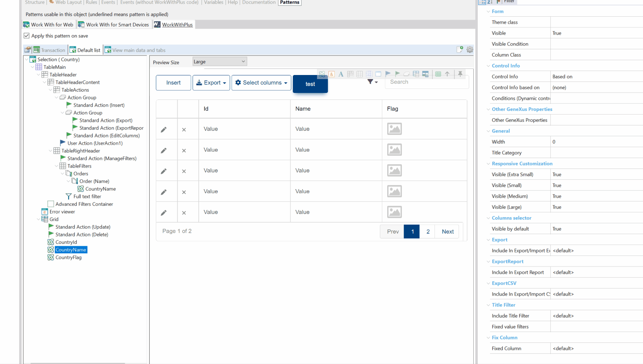Click the Prev pagination button

click(392, 232)
